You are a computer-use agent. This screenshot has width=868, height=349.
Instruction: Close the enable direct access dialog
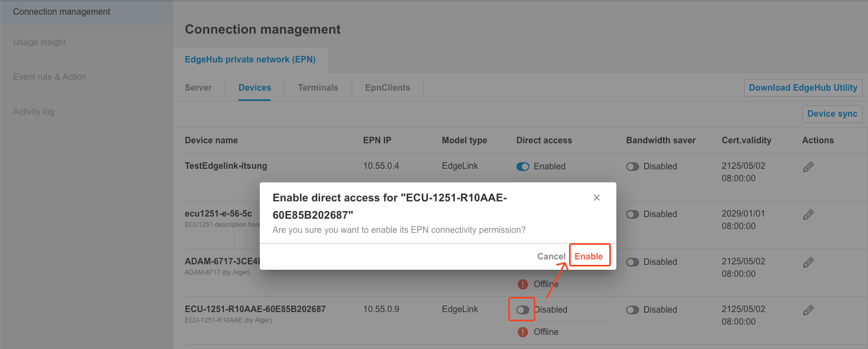pos(597,198)
